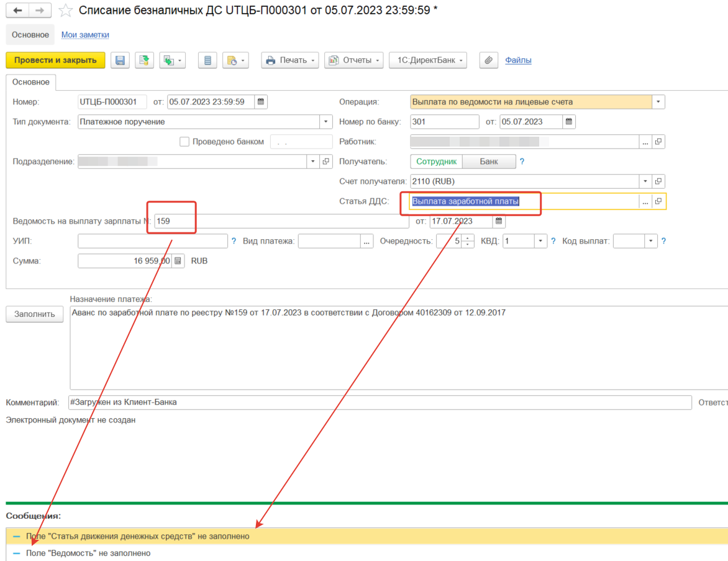Open the Мои заметки tab
This screenshot has width=728, height=561.
coord(85,35)
